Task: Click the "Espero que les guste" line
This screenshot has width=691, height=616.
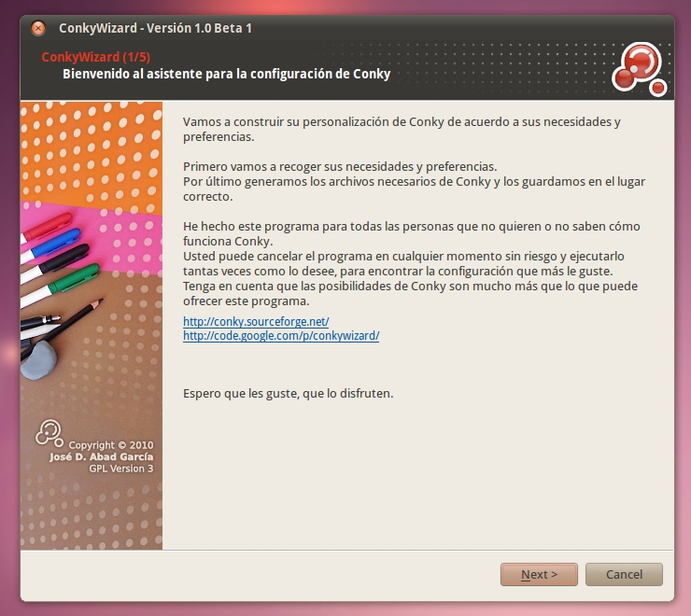Action: pyautogui.click(x=288, y=393)
